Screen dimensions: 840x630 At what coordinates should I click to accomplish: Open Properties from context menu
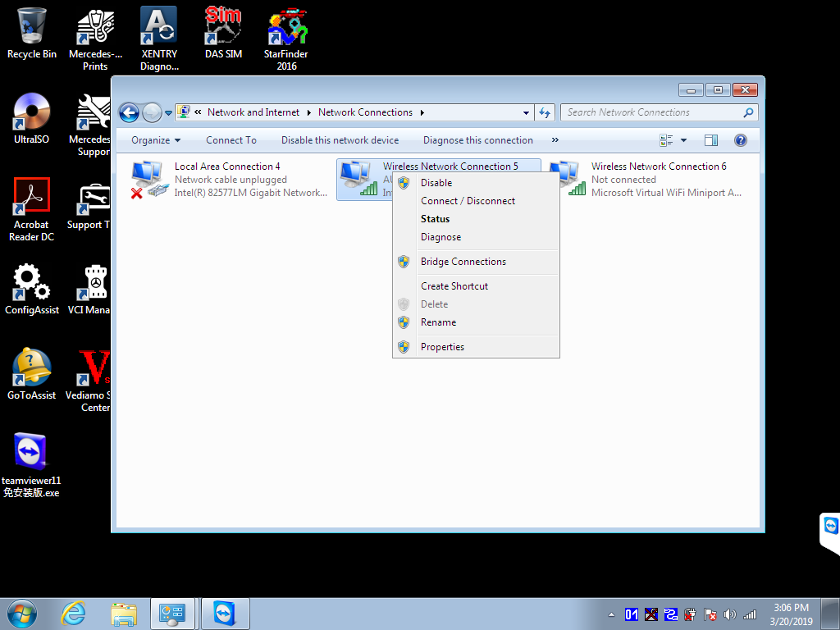click(477, 347)
